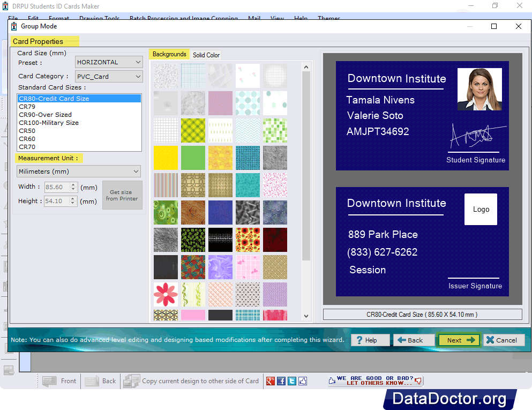This screenshot has height=410, width=532.
Task: Click the pink floral speckled background
Action: (x=275, y=185)
